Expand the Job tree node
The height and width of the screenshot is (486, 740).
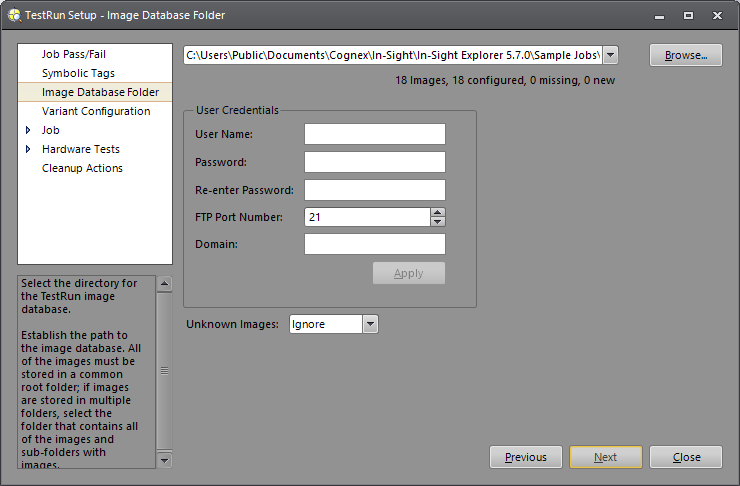pos(28,130)
